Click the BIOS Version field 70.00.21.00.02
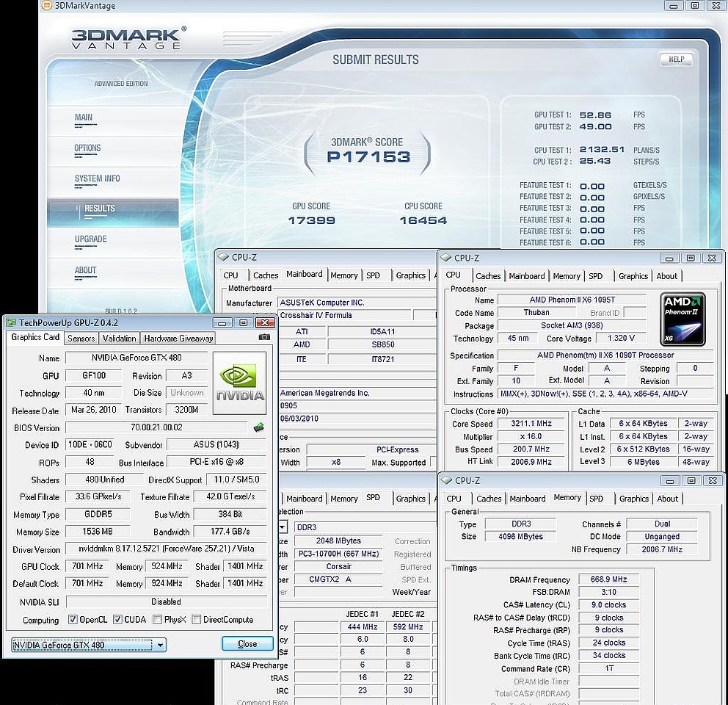Image resolution: width=728 pixels, height=705 pixels. click(156, 427)
